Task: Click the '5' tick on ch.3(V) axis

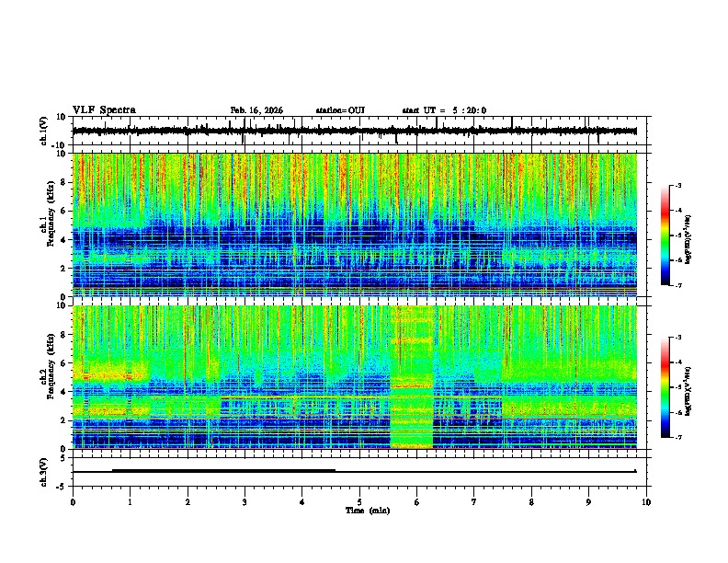Action: point(64,458)
